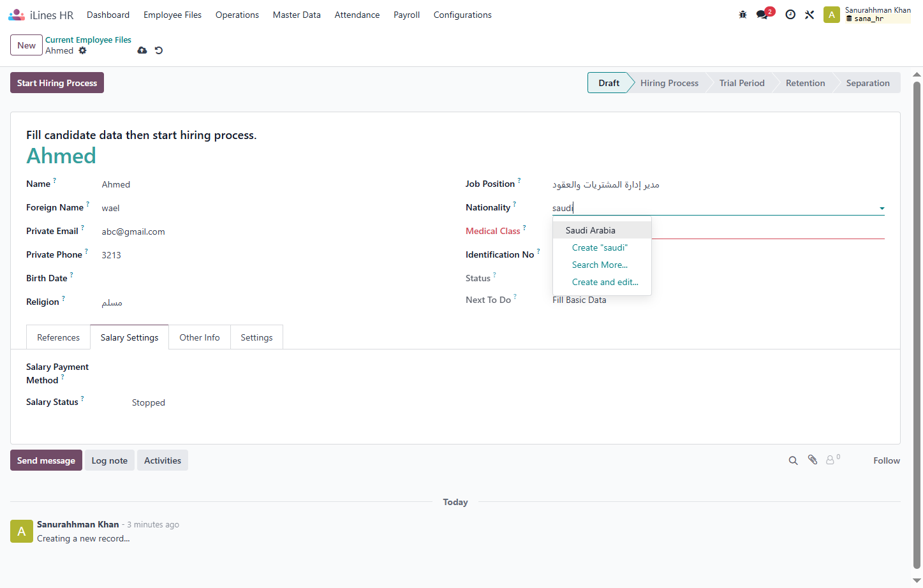Click the Log note button
This screenshot has height=588, width=923.
point(109,460)
